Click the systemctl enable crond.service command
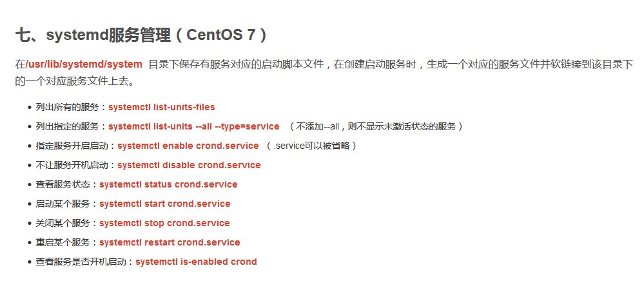644x288 pixels. click(188, 146)
